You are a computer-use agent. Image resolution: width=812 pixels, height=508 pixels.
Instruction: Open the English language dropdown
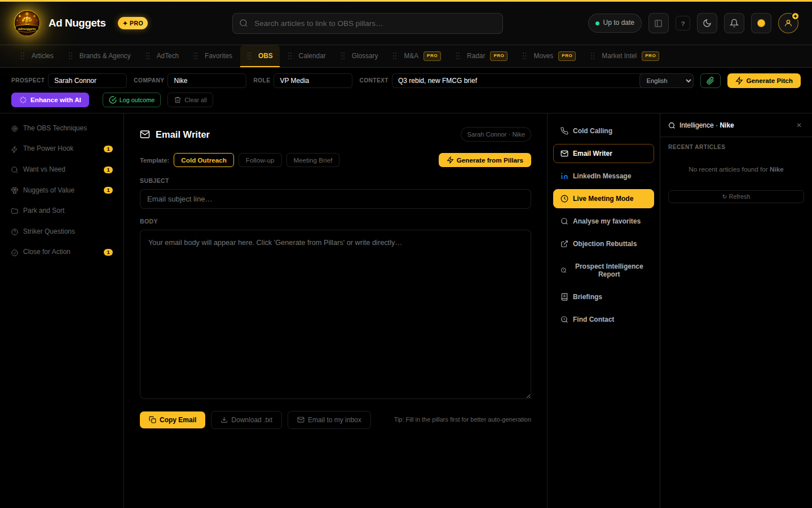coord(667,81)
